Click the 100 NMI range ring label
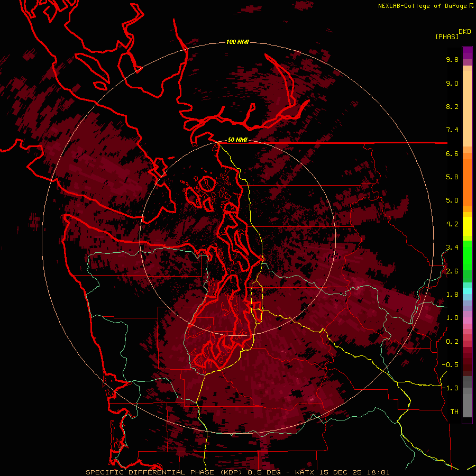Viewport: 476px width, 476px height. pos(237,42)
